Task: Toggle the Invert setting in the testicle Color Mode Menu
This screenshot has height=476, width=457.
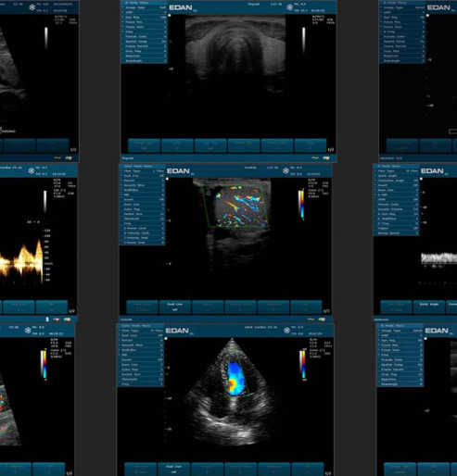Action: 143,199
